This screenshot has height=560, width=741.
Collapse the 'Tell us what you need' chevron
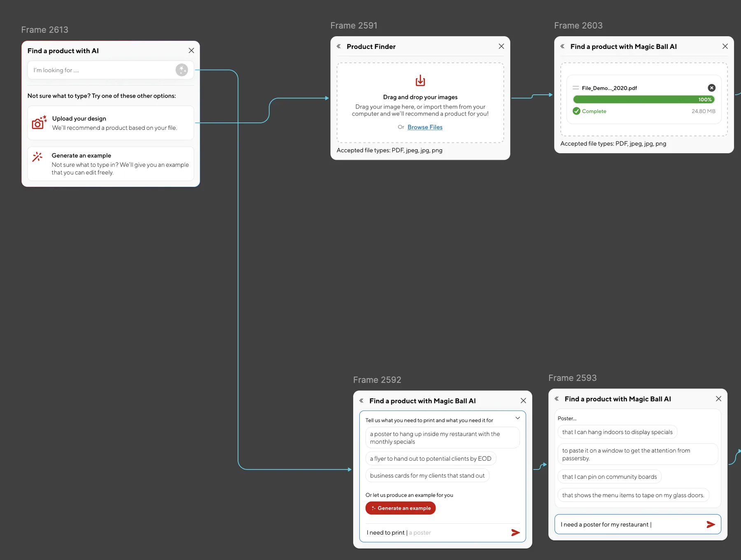click(x=517, y=418)
